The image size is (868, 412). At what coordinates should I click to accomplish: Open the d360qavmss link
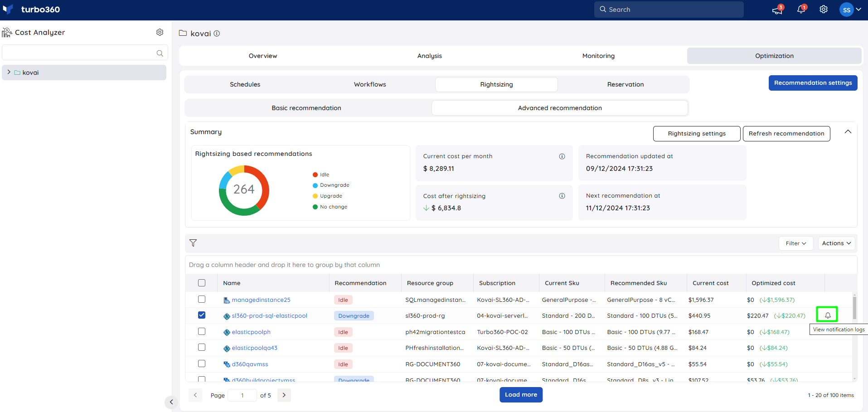[x=250, y=364]
